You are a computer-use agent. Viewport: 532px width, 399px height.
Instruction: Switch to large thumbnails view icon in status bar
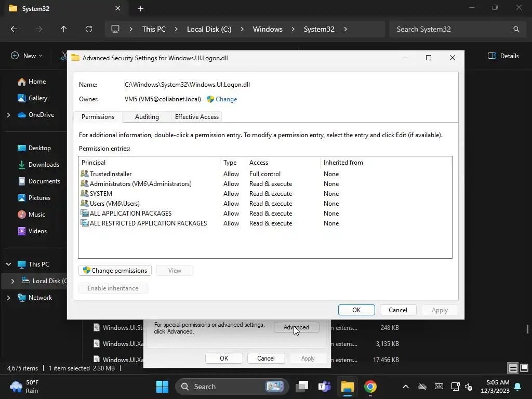coord(524,368)
